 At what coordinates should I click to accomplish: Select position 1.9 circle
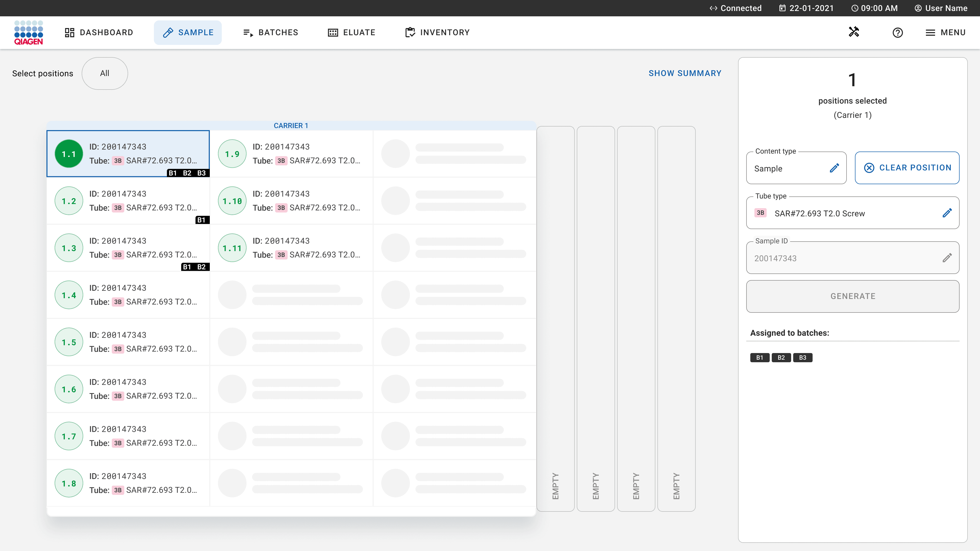pos(232,154)
